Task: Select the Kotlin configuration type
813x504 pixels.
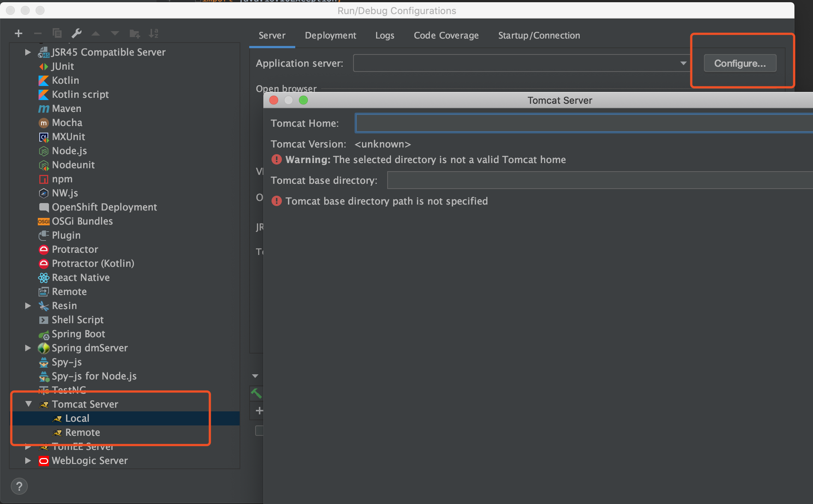Action: (x=65, y=80)
